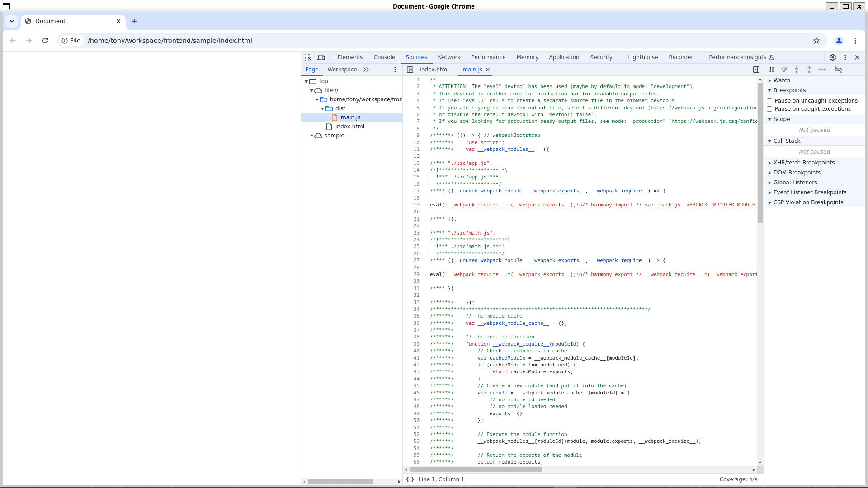The width and height of the screenshot is (868, 488).
Task: Go forward one page
Action: point(29,41)
